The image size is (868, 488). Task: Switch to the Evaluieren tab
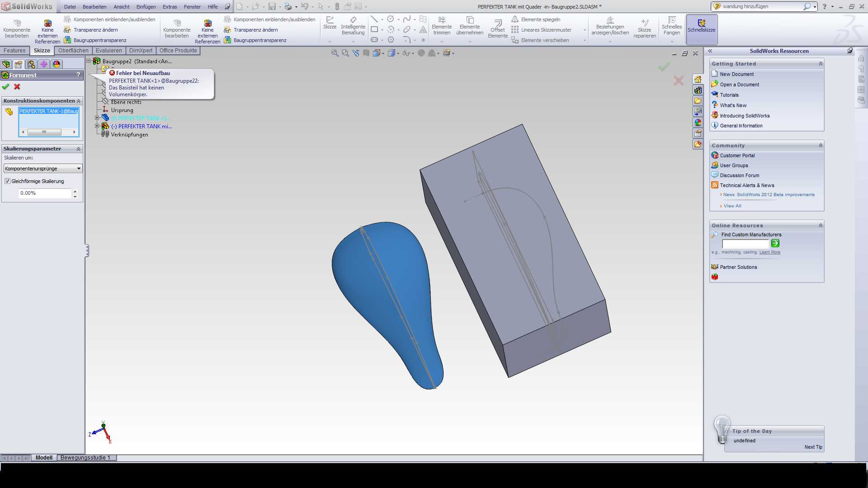coord(108,51)
